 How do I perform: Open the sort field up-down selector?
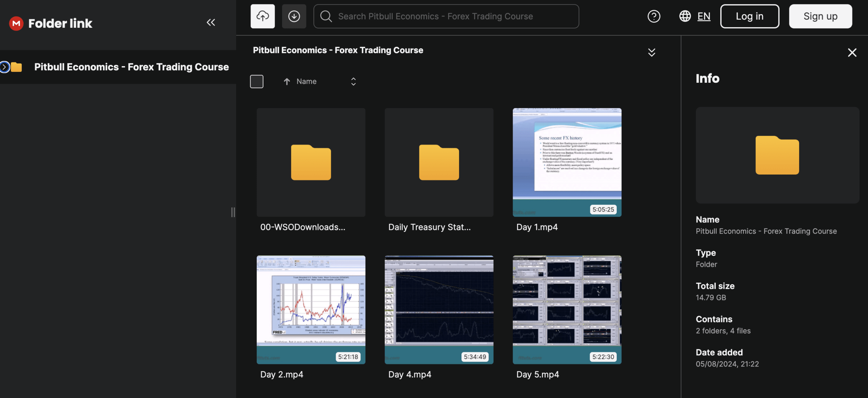353,81
